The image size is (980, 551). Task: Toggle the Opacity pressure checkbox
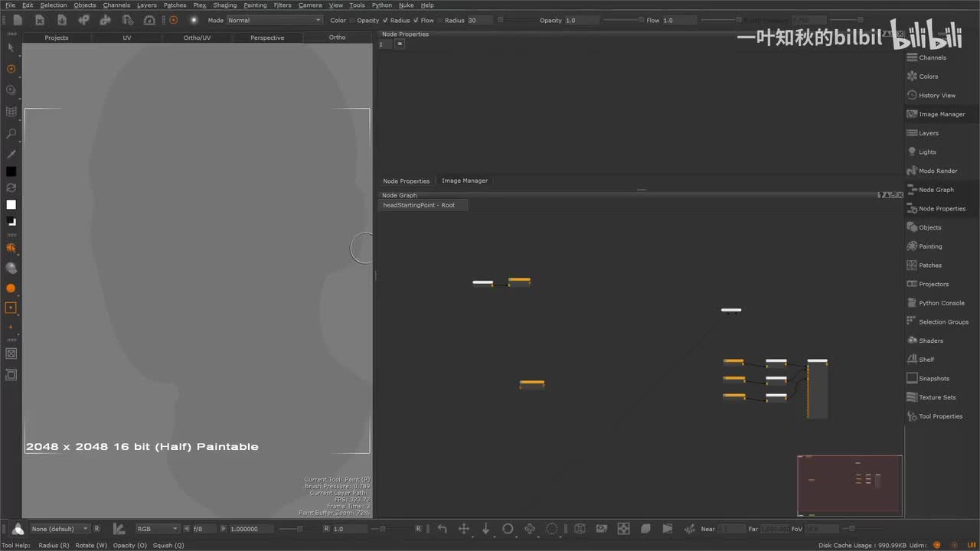353,21
